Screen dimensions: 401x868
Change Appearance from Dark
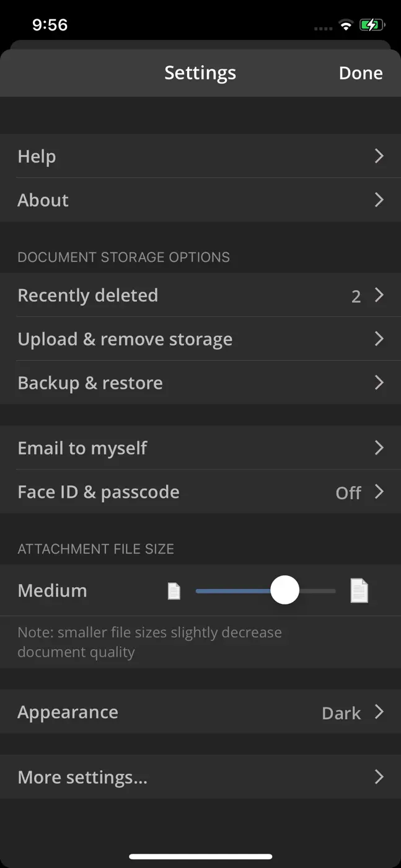coord(200,712)
